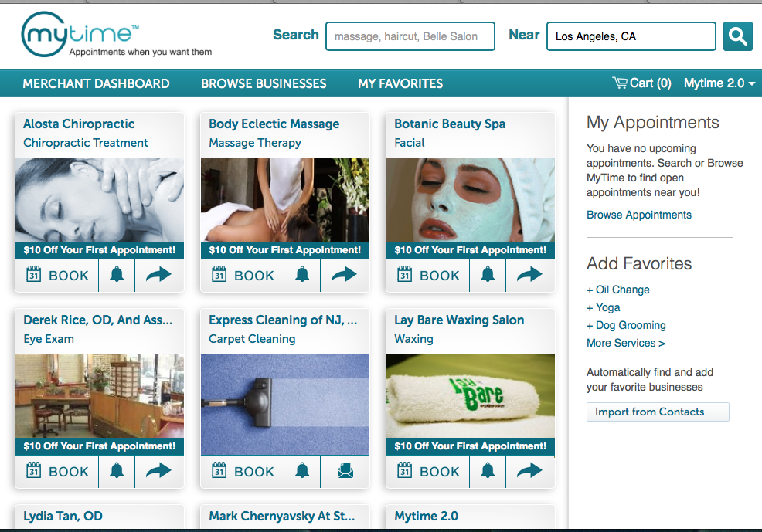Add Oil Change to favorites

point(618,290)
